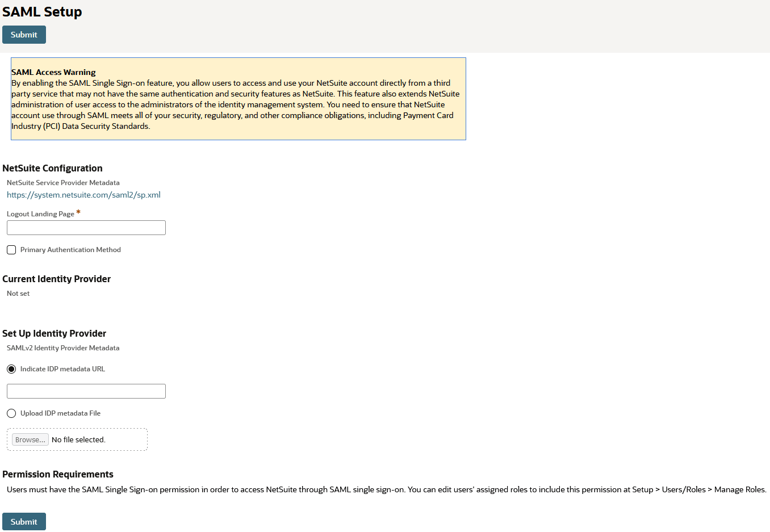Focus the Logout Landing Page field
Viewport: 770px width, 532px height.
coord(86,228)
